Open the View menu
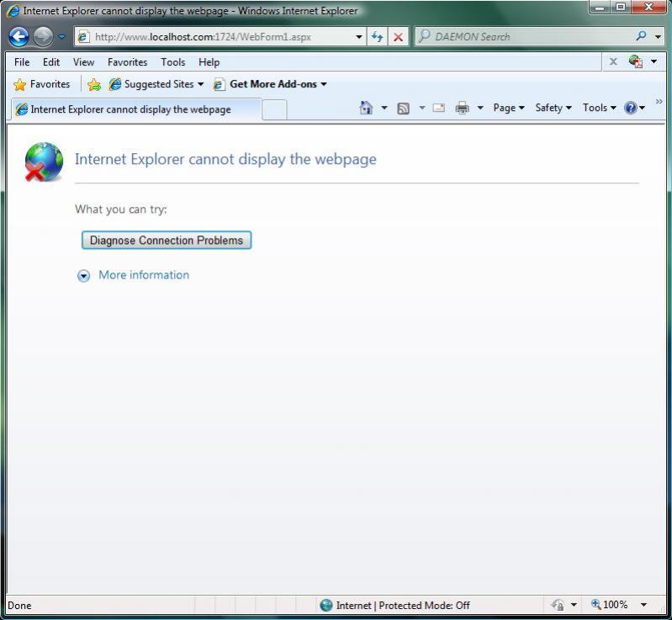Image resolution: width=672 pixels, height=620 pixels. click(x=83, y=62)
